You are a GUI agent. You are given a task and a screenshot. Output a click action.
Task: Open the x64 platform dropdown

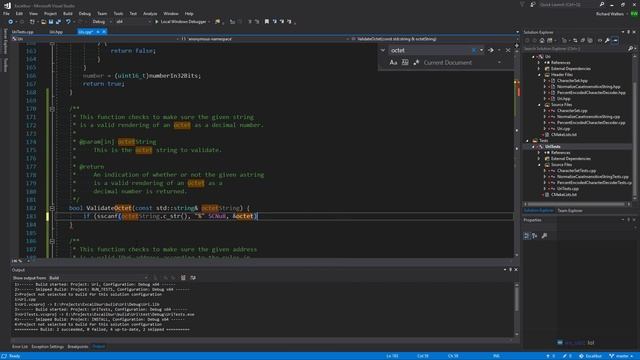click(133, 22)
